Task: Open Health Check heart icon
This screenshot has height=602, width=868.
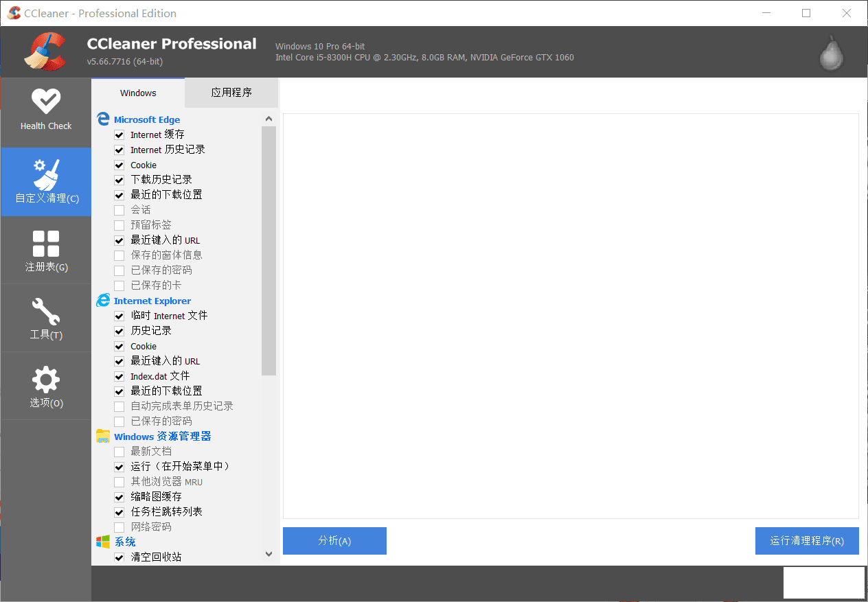Action: point(45,101)
